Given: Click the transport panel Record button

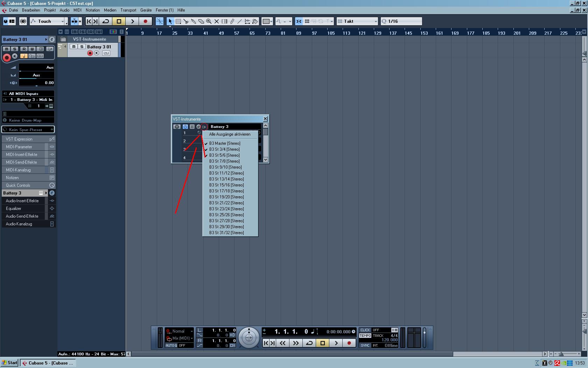Looking at the screenshot, I should point(349,343).
